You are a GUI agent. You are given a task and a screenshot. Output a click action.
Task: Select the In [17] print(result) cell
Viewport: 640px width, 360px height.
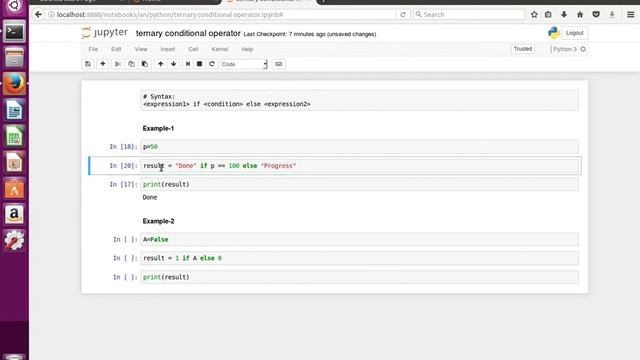point(359,184)
